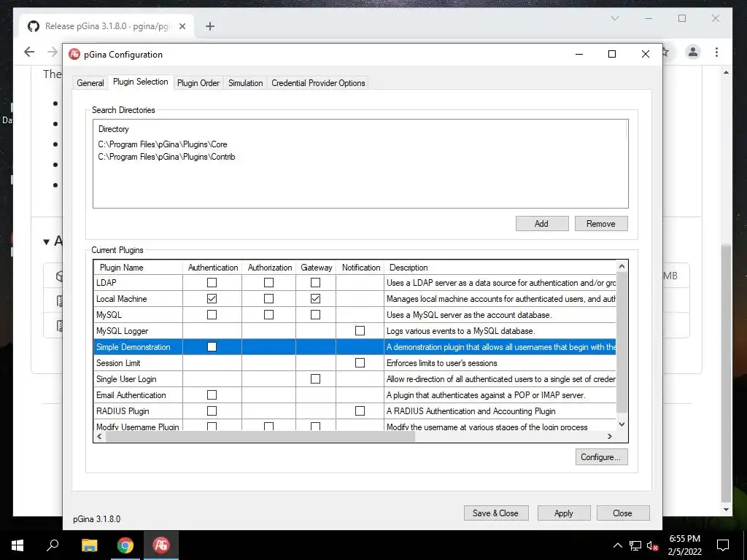Select the Plugins\Contrib directory row
The width and height of the screenshot is (747, 560).
(x=166, y=157)
